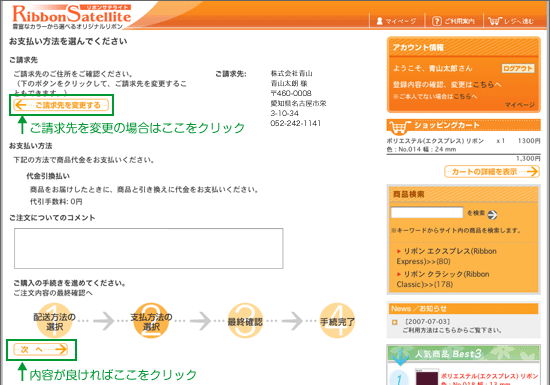
Task: Click step 4 手続完了 circle
Action: pos(337,321)
